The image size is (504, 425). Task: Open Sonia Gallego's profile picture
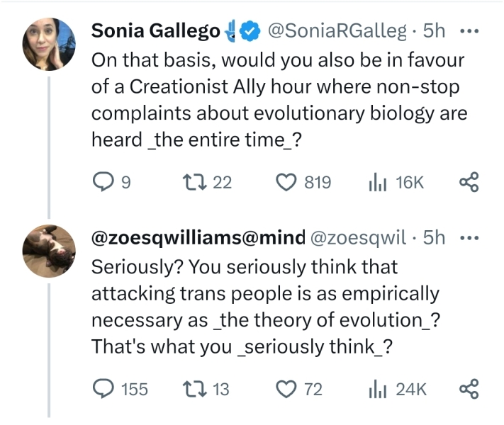coord(50,44)
